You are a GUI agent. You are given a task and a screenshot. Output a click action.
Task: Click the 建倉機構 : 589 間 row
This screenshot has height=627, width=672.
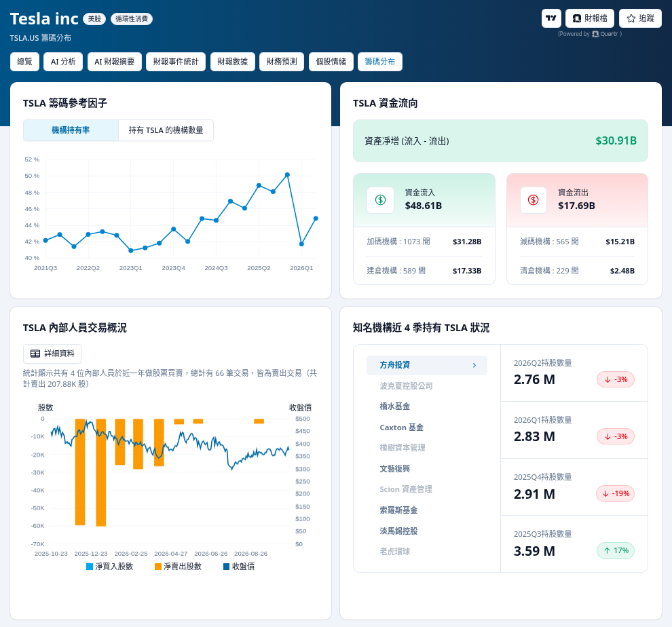[424, 271]
